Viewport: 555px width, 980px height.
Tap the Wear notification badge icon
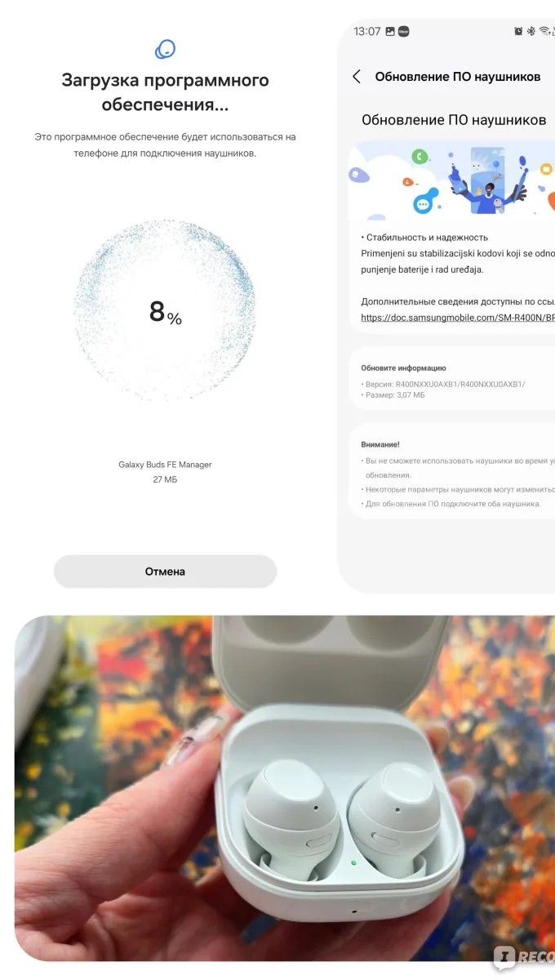pyautogui.click(x=403, y=31)
